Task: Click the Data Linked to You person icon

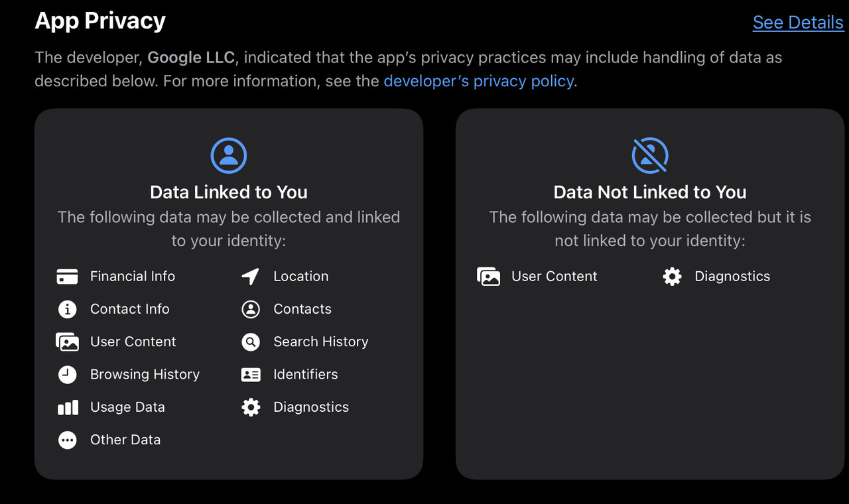Action: pos(229,156)
